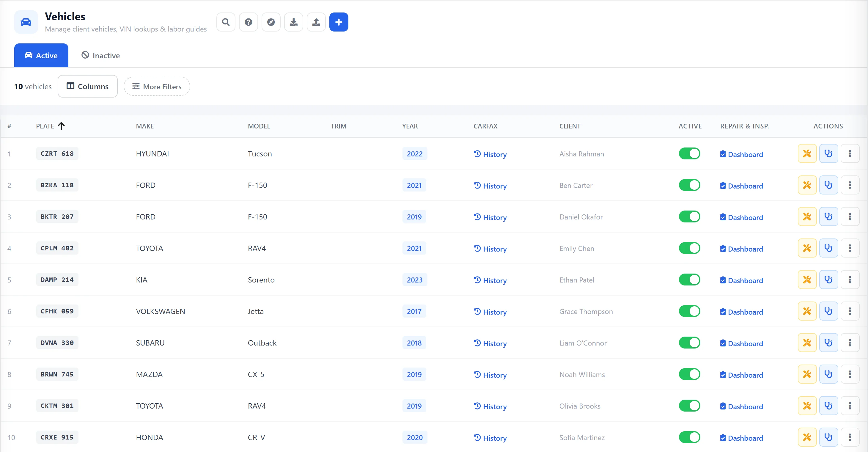Click the BRWN 745 plate badge
Image resolution: width=868 pixels, height=452 pixels.
click(x=57, y=374)
